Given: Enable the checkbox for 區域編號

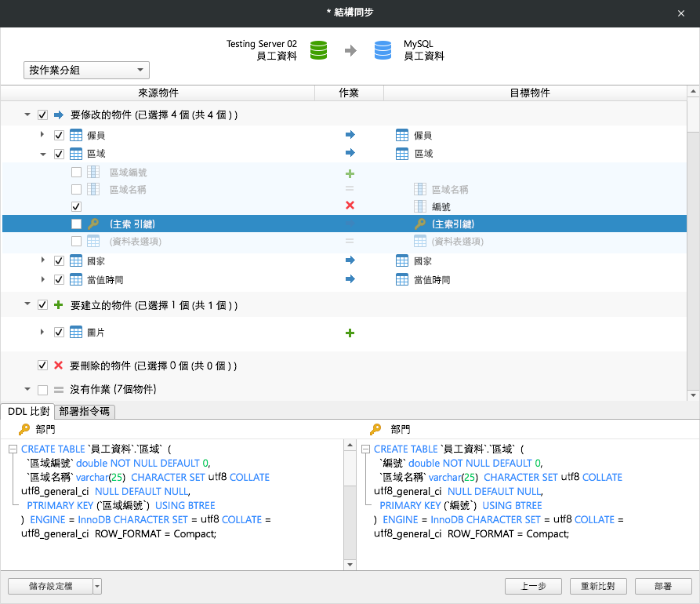Looking at the screenshot, I should click(75, 171).
